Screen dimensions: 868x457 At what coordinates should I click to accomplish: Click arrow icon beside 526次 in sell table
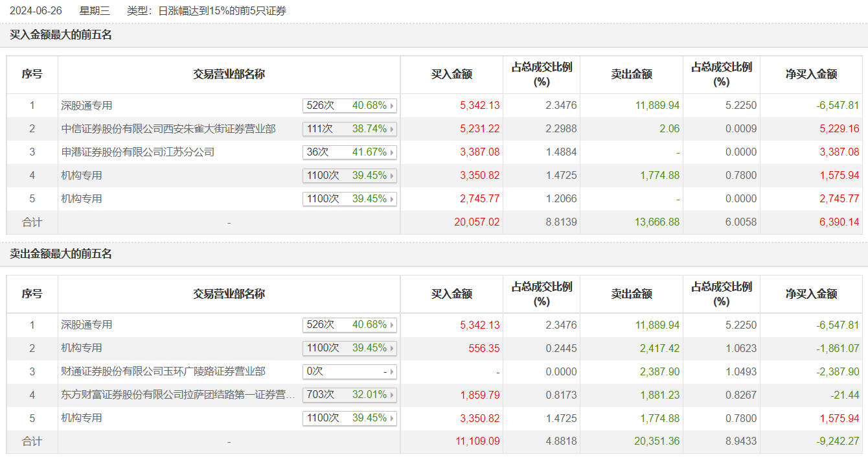pos(392,325)
